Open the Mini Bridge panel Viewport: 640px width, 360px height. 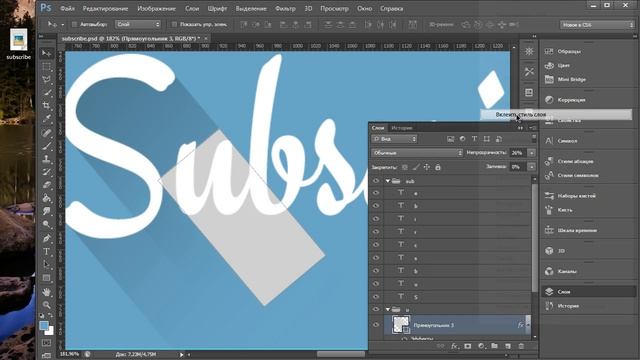coord(572,79)
